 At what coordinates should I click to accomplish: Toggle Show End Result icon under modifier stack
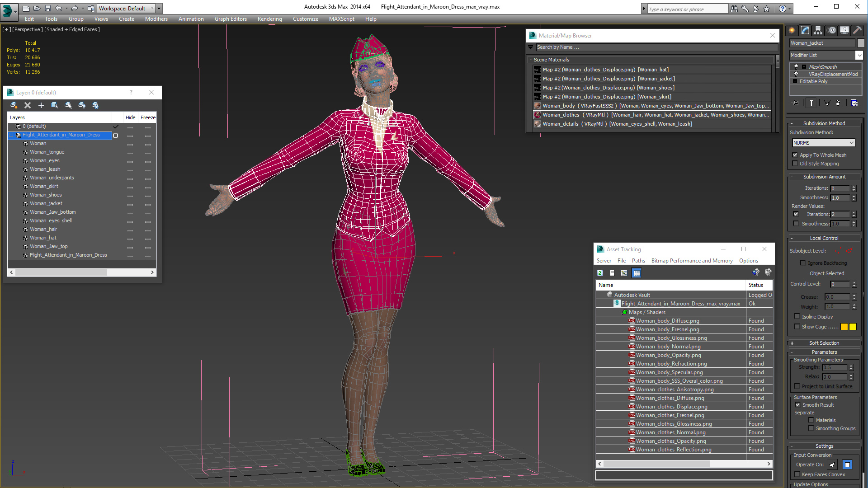[x=811, y=103]
